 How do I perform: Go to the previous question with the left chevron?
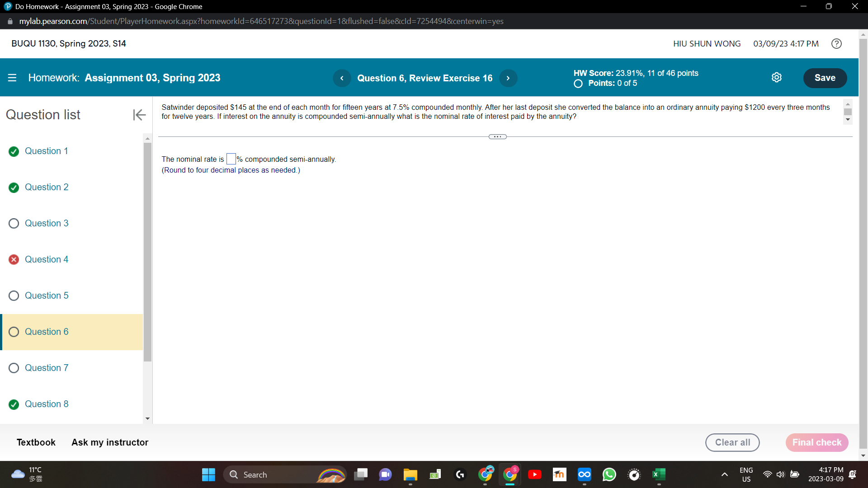click(x=342, y=78)
